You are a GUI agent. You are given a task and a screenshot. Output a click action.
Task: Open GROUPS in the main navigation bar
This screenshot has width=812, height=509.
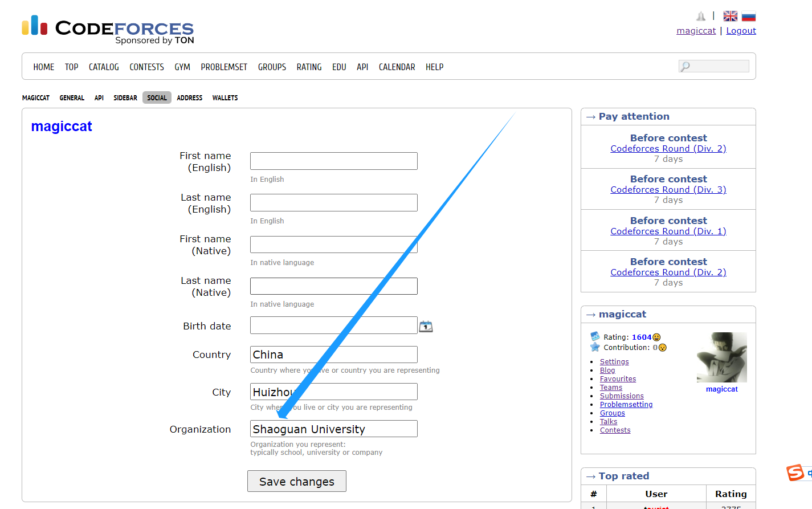tap(272, 67)
